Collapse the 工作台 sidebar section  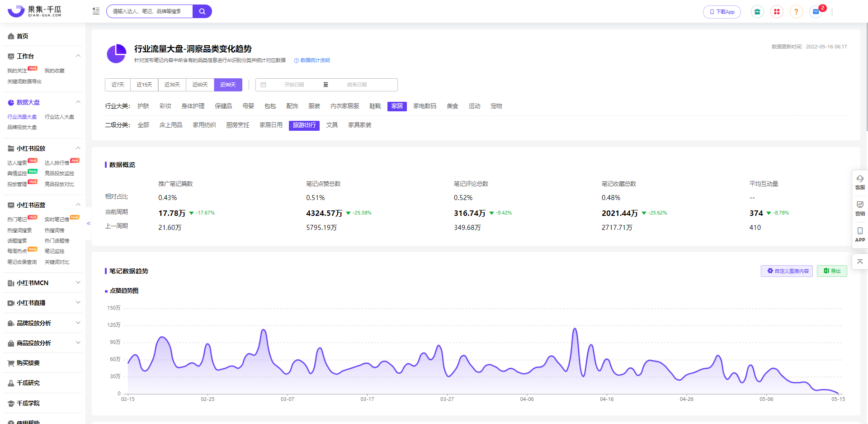(78, 56)
